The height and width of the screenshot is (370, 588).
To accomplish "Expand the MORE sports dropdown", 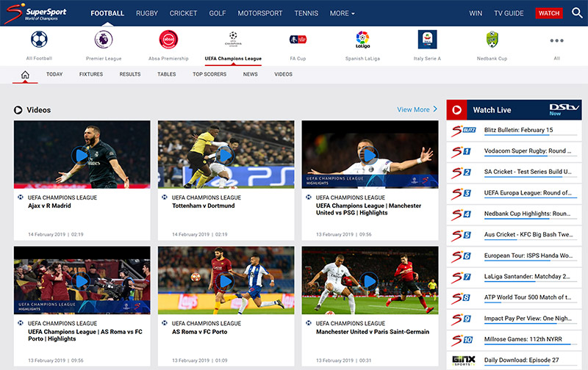I will click(x=342, y=13).
